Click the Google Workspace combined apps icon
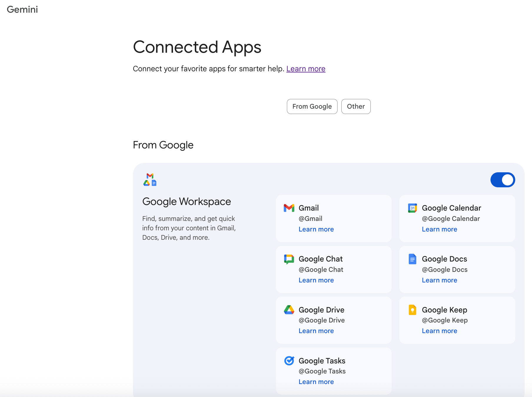Screen dimensions: 532x397 [150, 180]
